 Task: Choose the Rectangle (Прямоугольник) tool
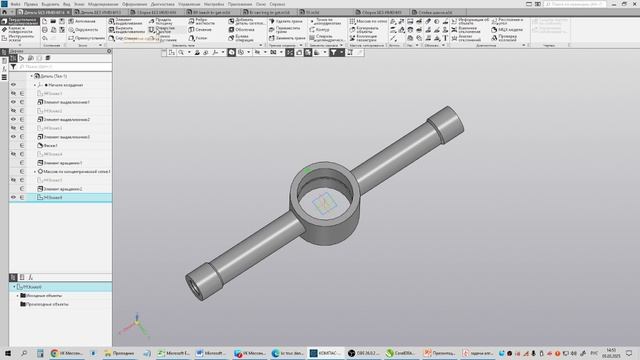[x=87, y=38]
